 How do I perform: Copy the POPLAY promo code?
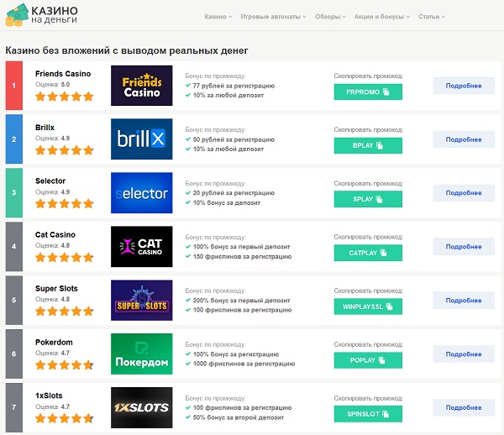coord(368,360)
